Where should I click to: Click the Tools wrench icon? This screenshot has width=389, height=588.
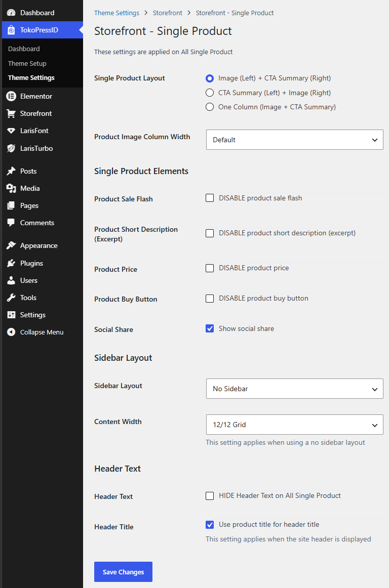(x=11, y=298)
